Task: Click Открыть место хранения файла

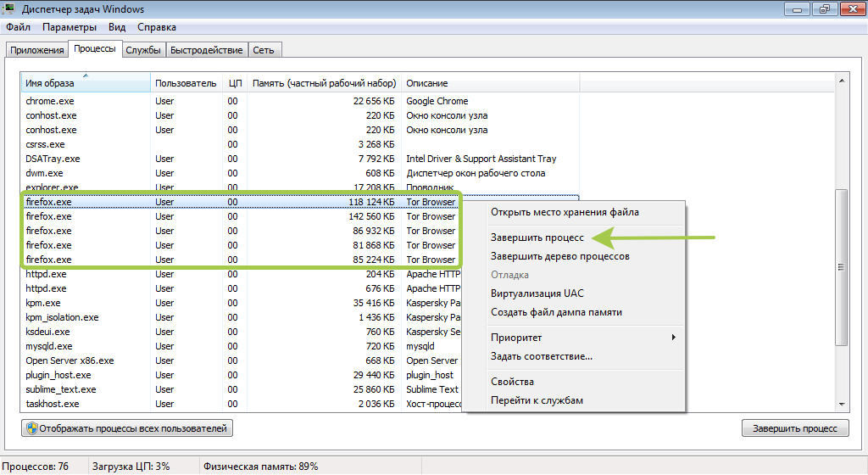Action: pyautogui.click(x=565, y=212)
